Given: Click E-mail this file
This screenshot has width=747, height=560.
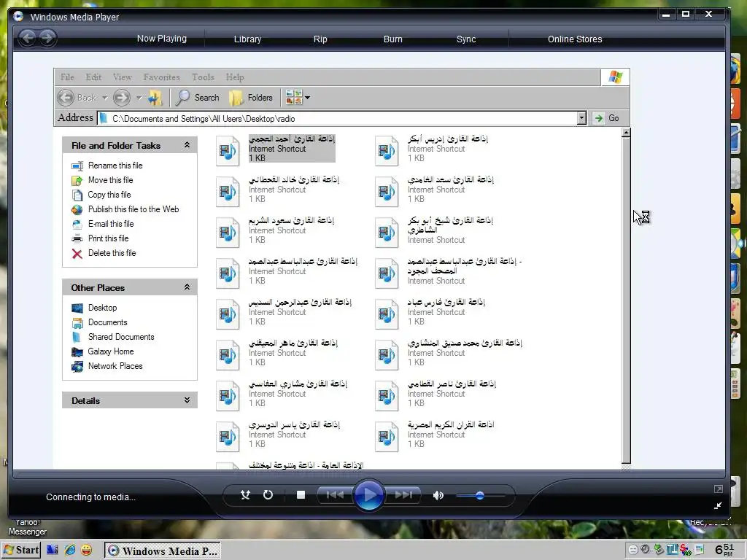Looking at the screenshot, I should click(111, 224).
